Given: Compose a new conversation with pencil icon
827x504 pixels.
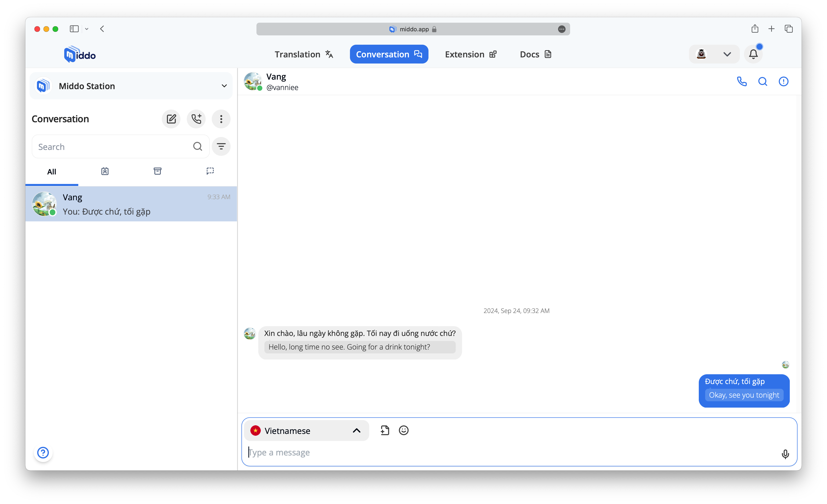Looking at the screenshot, I should (171, 119).
